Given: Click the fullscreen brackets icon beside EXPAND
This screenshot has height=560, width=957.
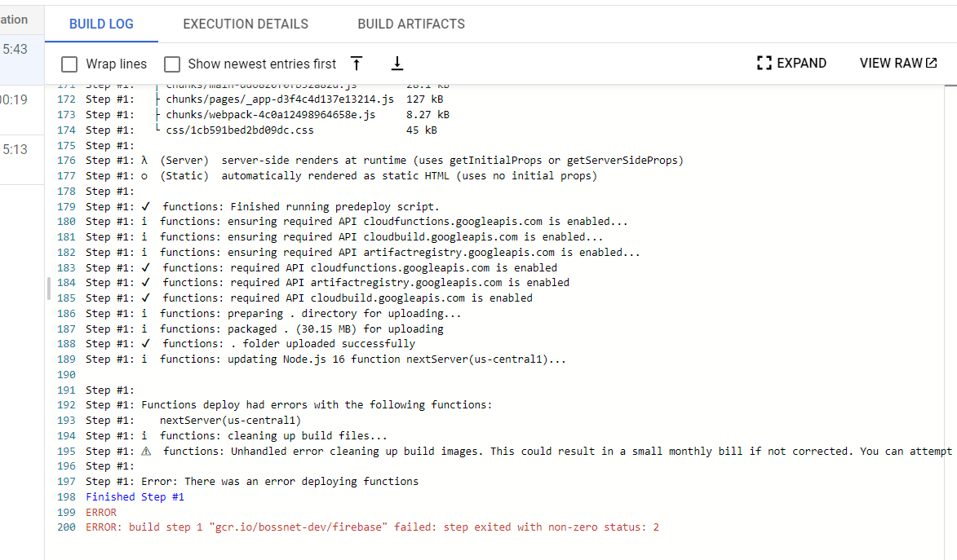Looking at the screenshot, I should (764, 62).
